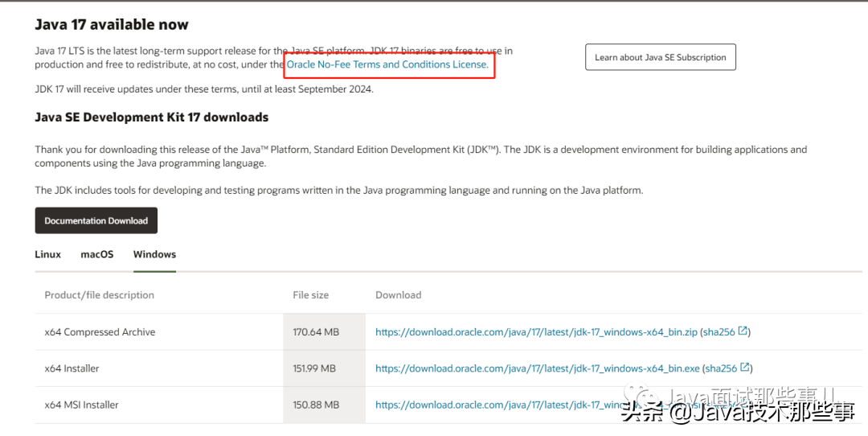Click the 'Download' column header

tap(398, 295)
